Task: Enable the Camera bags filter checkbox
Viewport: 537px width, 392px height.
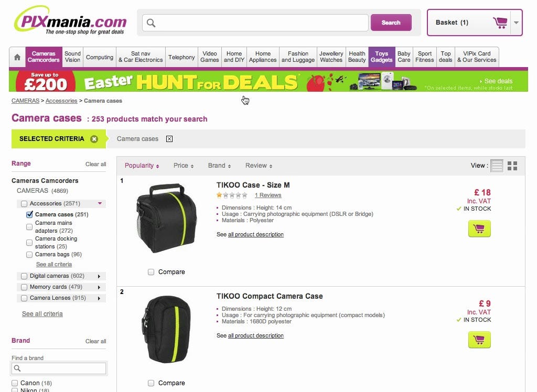Action: point(30,255)
